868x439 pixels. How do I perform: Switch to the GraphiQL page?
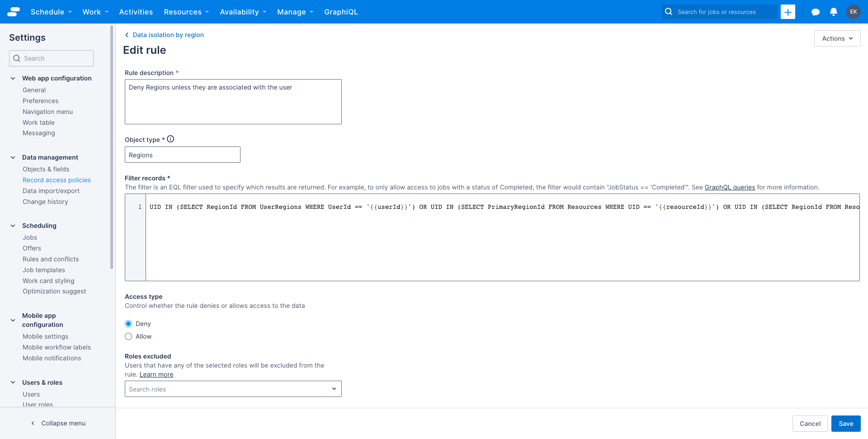(x=341, y=12)
